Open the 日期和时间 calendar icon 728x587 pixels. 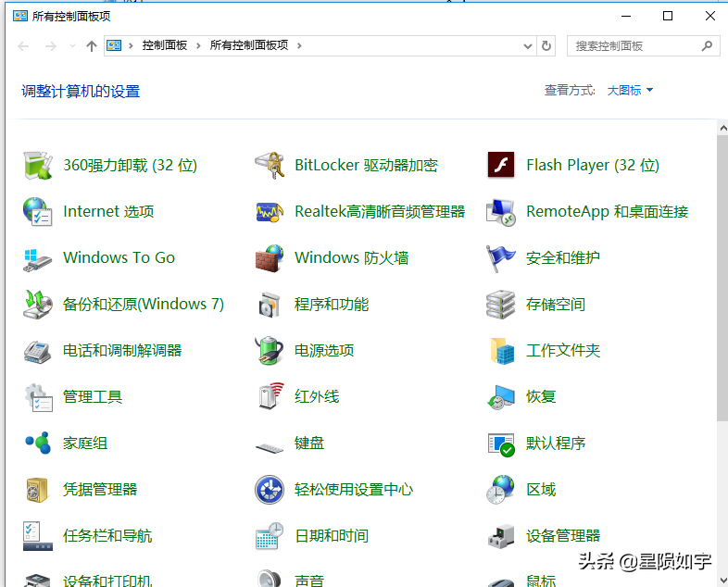pos(270,536)
